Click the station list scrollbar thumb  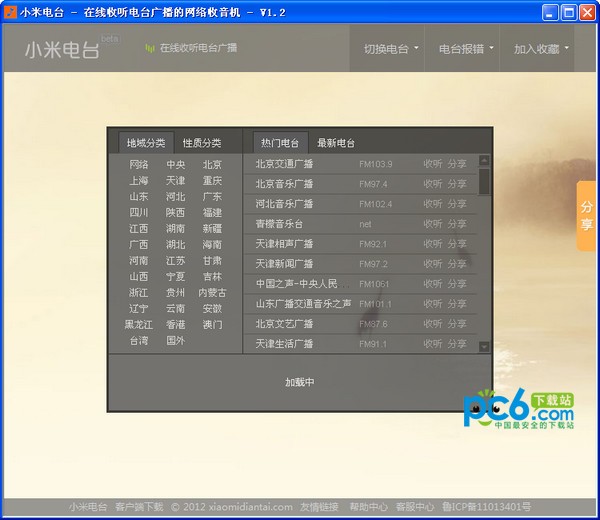tap(484, 181)
